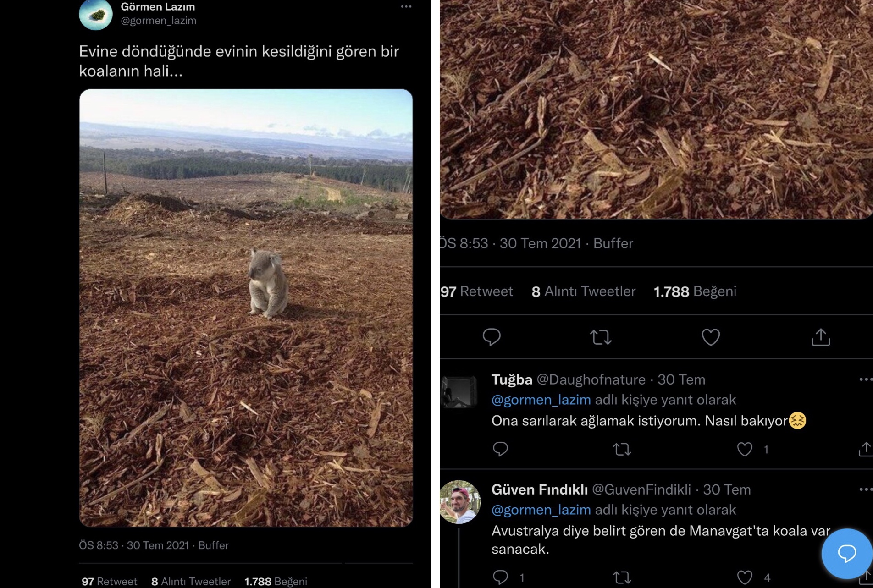Retweet Tuğba's reply
This screenshot has width=873, height=588.
coord(622,449)
